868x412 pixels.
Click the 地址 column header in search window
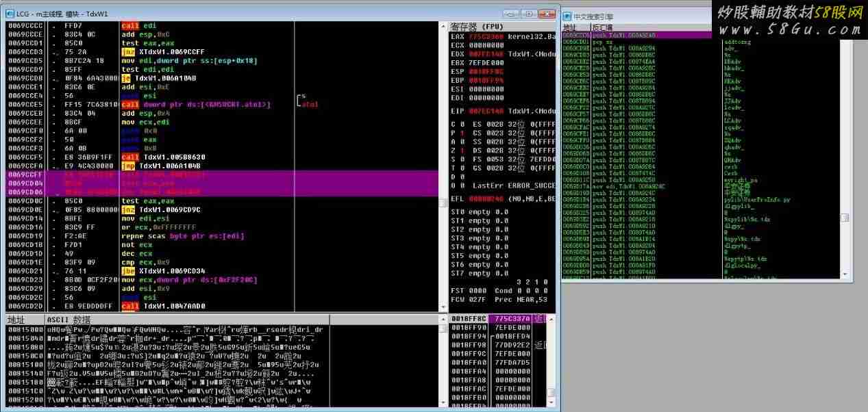[575, 28]
